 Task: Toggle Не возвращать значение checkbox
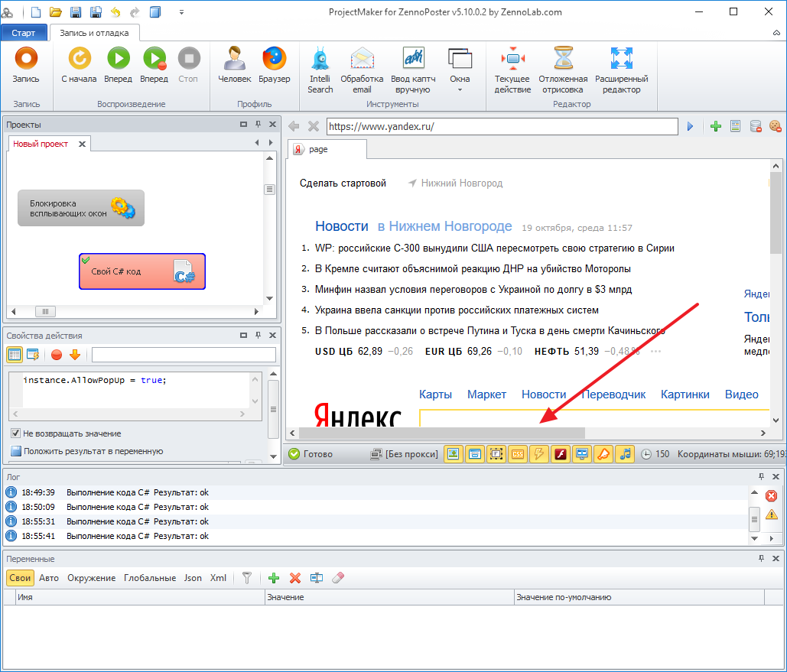(15, 433)
